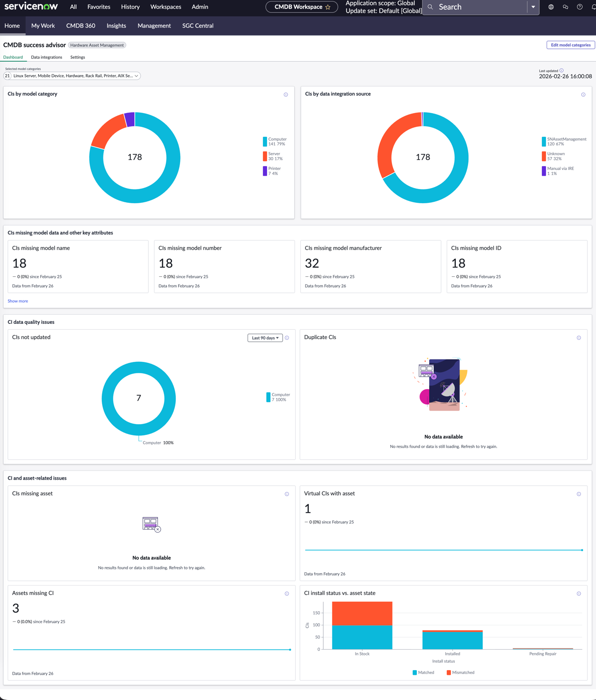This screenshot has height=700, width=596.
Task: Open the CIs missing model number card
Action: pyautogui.click(x=224, y=266)
